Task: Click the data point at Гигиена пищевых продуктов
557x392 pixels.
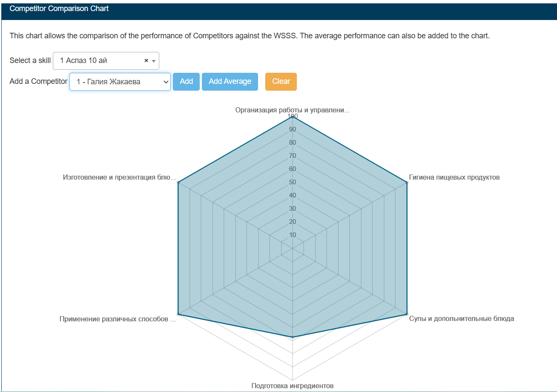Action: coord(407,182)
